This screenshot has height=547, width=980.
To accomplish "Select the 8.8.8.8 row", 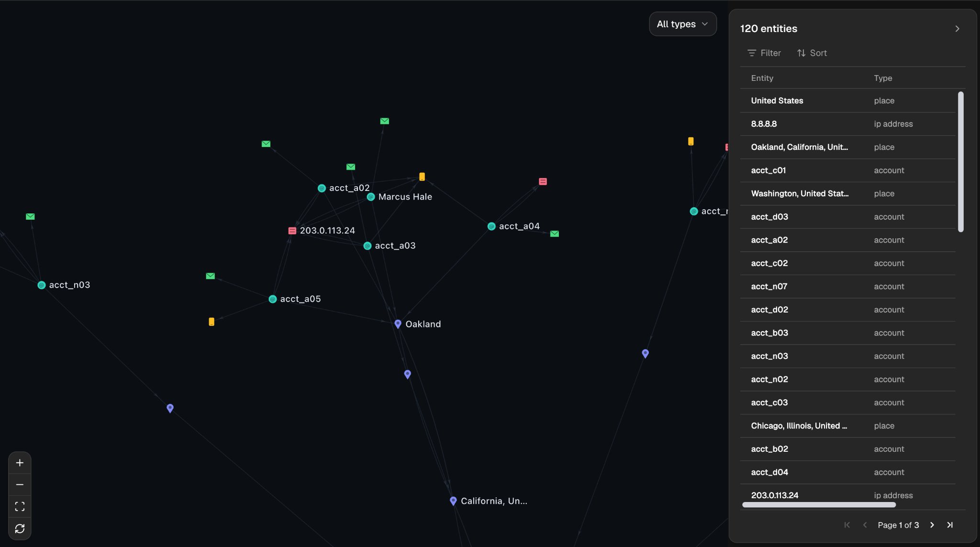I will (x=847, y=124).
